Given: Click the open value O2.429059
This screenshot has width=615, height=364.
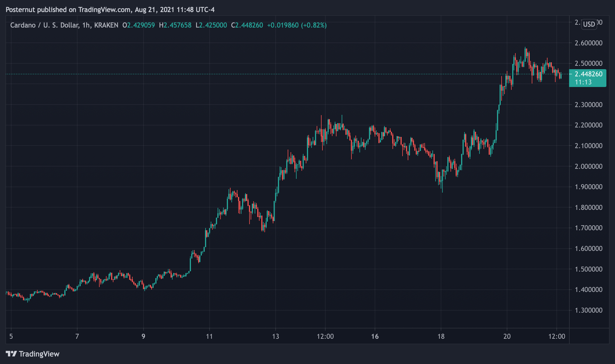Looking at the screenshot, I should coord(139,25).
